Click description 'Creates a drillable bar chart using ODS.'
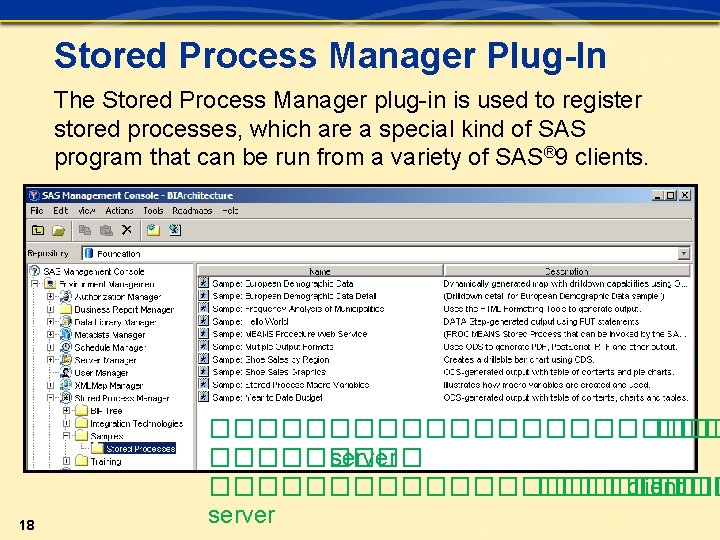 tap(519, 360)
